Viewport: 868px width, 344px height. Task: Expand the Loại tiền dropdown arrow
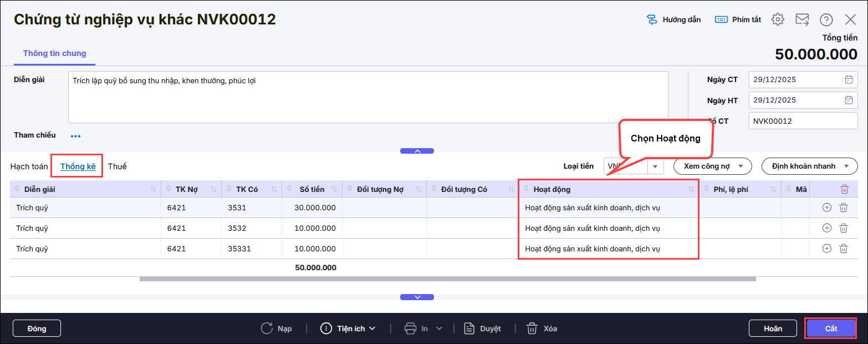(656, 166)
